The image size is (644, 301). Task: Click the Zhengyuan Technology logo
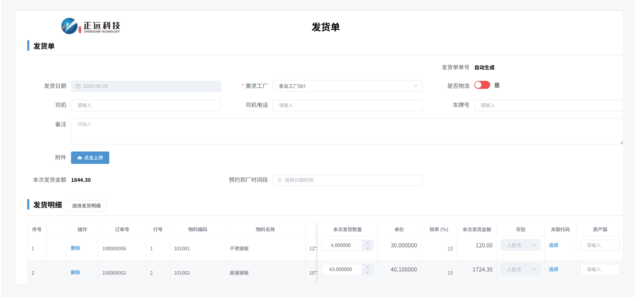click(x=91, y=26)
